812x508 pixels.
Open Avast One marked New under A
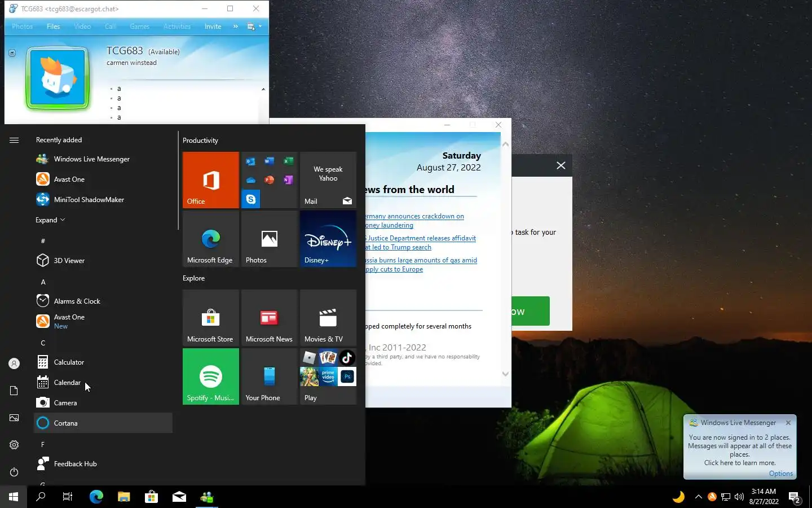[x=103, y=322]
